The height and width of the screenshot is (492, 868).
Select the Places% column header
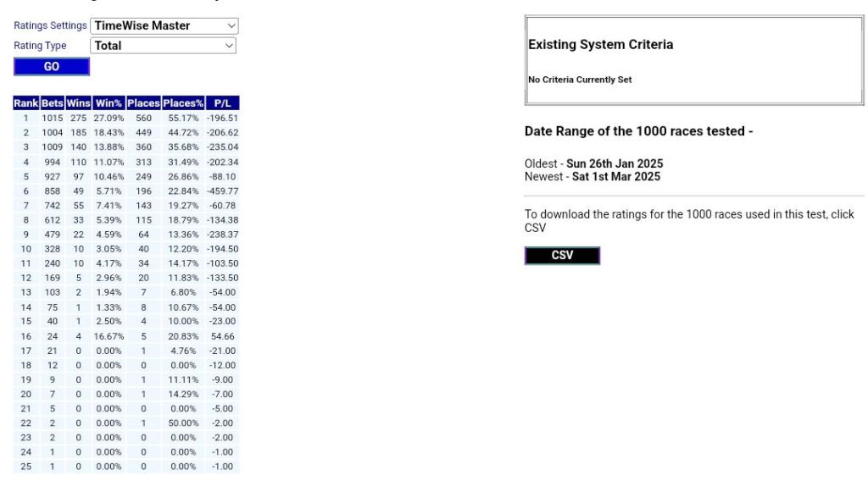(183, 103)
